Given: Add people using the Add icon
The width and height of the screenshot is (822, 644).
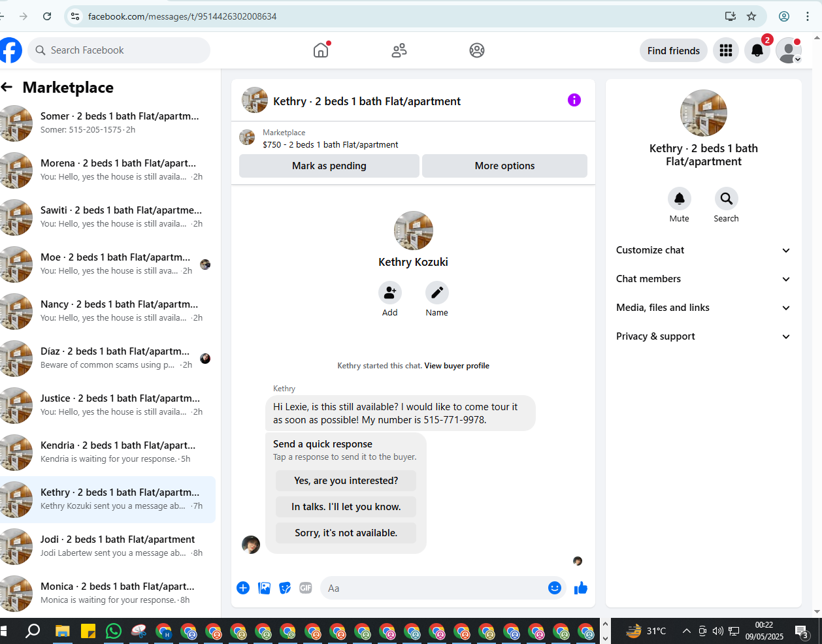Looking at the screenshot, I should [x=390, y=293].
